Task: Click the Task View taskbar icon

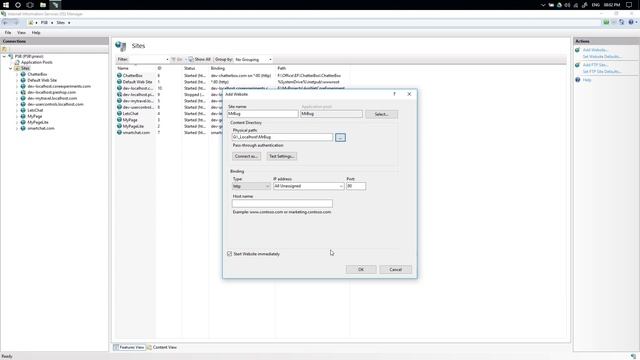Action: point(30,5)
